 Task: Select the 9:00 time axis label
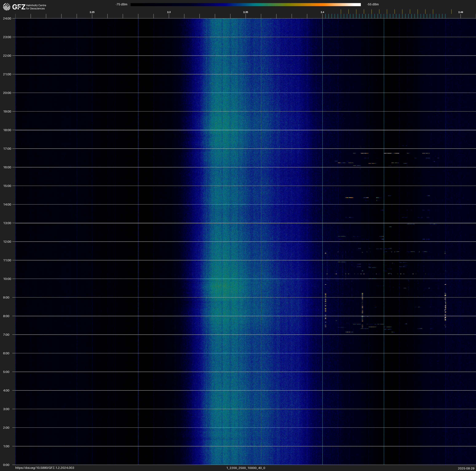pos(6,297)
